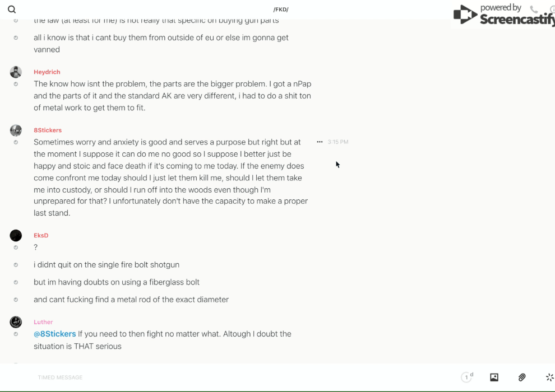Click the /FKD/ conversation title

click(x=281, y=10)
